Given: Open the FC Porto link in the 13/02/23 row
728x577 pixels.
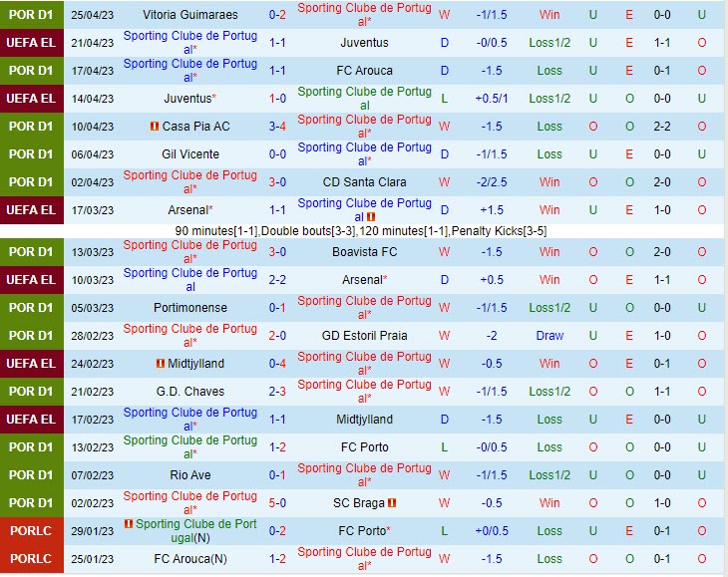Looking at the screenshot, I should [364, 447].
